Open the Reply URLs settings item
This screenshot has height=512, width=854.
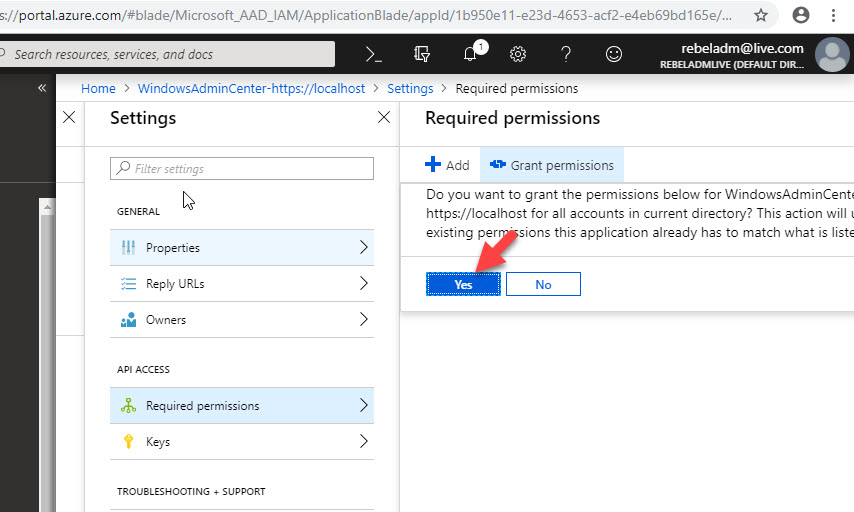pos(242,284)
